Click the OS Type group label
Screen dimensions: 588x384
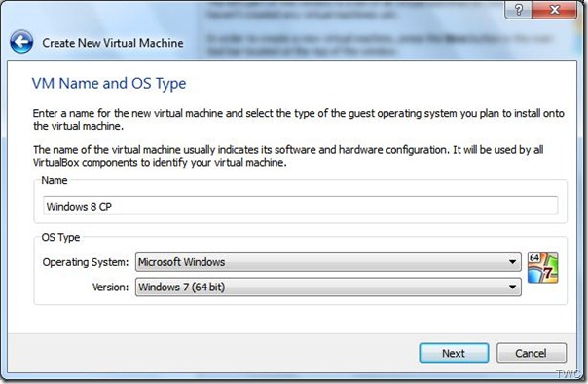pyautogui.click(x=60, y=237)
